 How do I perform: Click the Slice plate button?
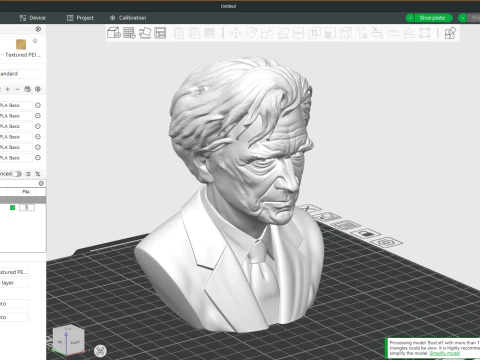coord(433,18)
